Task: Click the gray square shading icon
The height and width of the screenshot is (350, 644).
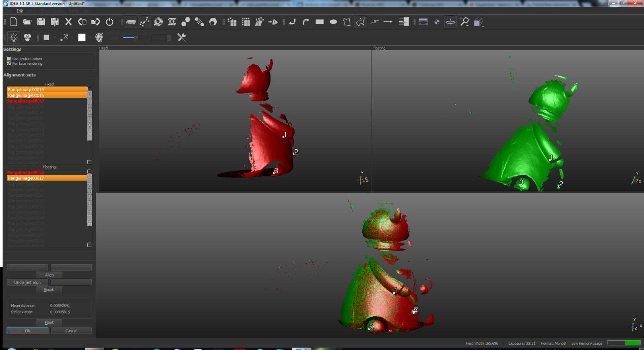Action: pyautogui.click(x=46, y=37)
